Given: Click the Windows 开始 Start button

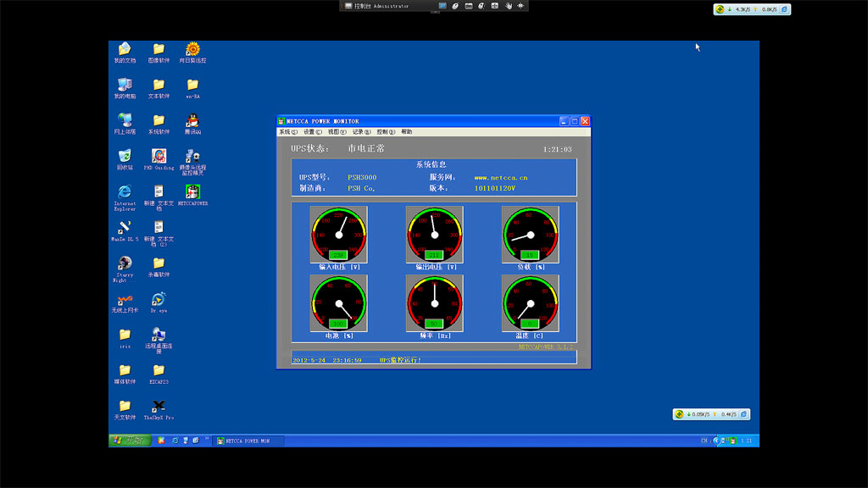Looking at the screenshot, I should pos(130,441).
